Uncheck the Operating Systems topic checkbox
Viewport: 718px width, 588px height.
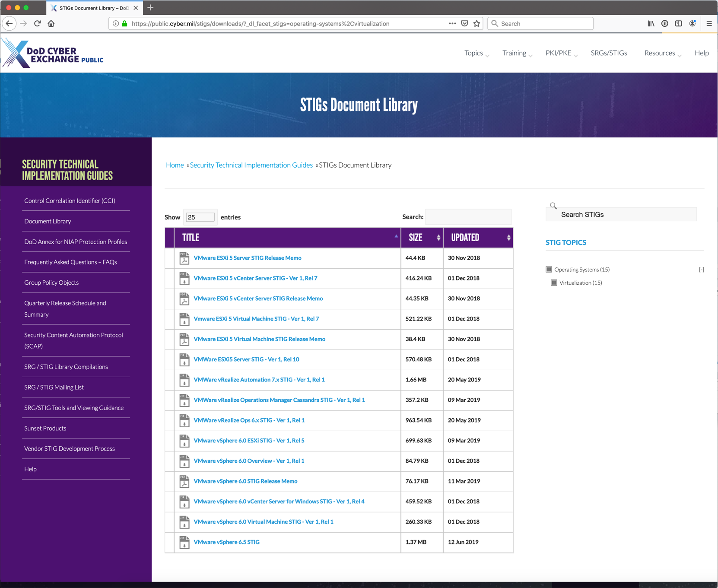(549, 270)
